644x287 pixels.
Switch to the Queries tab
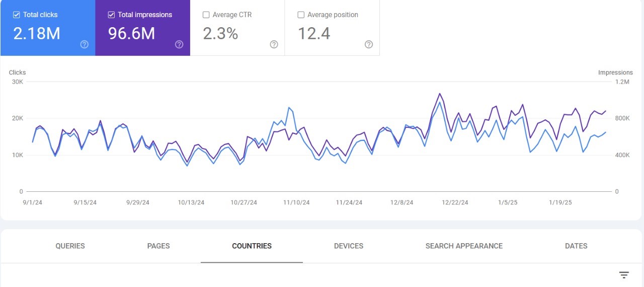point(70,246)
